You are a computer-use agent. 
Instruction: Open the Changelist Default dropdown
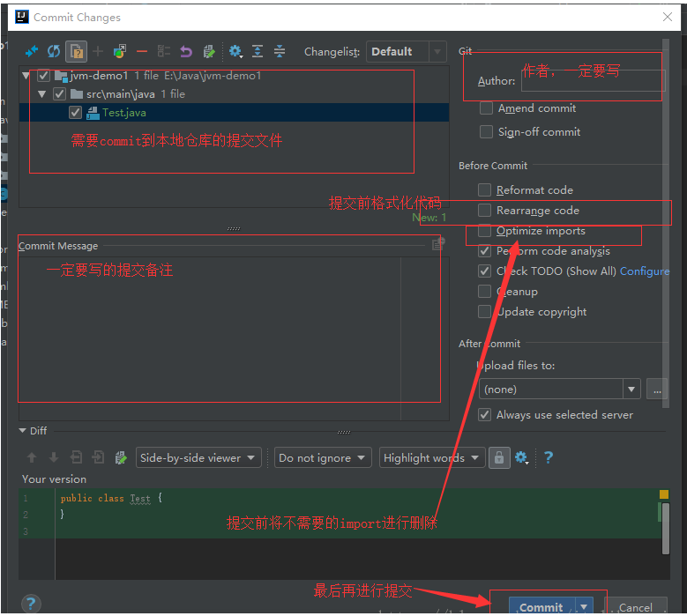click(x=406, y=52)
